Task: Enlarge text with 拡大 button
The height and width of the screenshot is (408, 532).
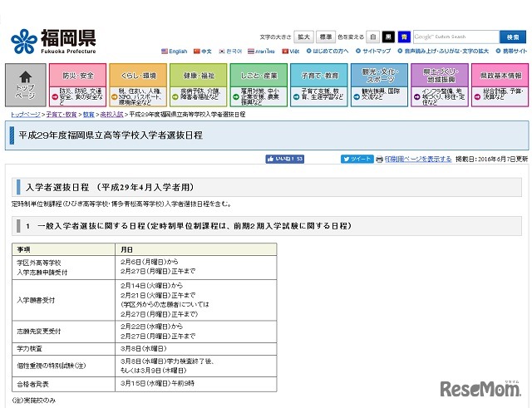Action: pos(303,37)
